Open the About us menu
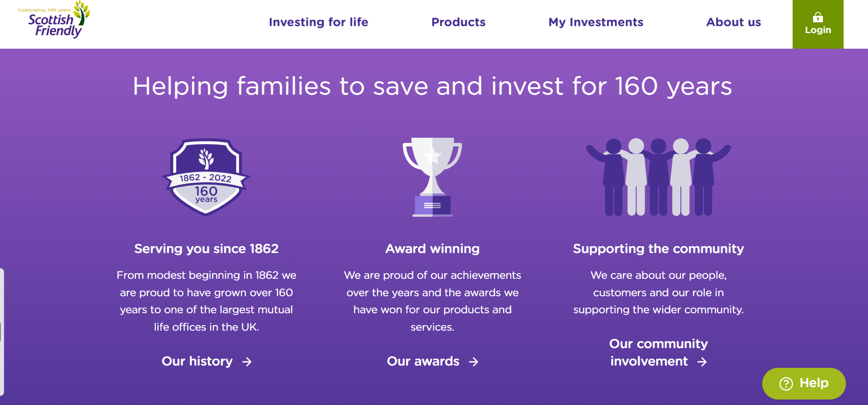 pyautogui.click(x=734, y=22)
